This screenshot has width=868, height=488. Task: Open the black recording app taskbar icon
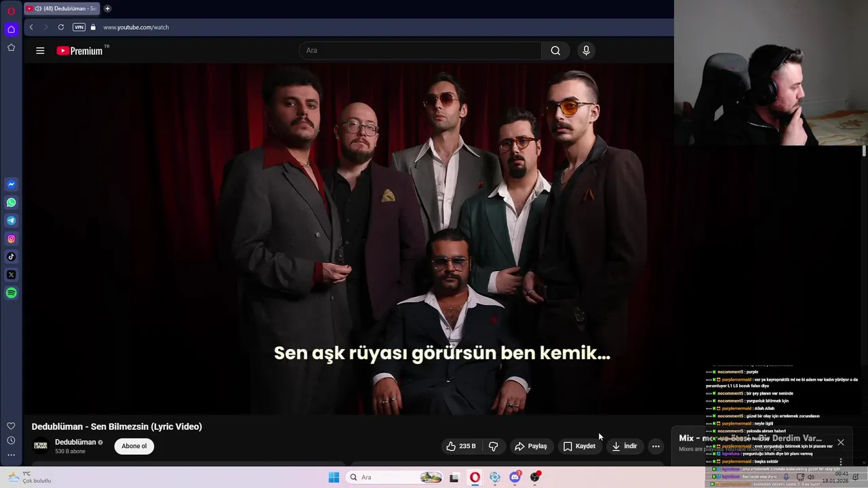click(535, 477)
